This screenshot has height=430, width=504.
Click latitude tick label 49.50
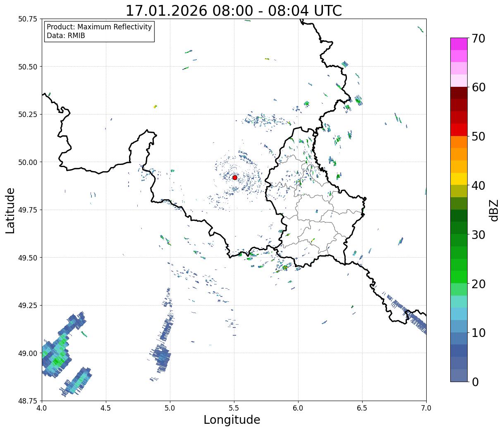(x=28, y=258)
